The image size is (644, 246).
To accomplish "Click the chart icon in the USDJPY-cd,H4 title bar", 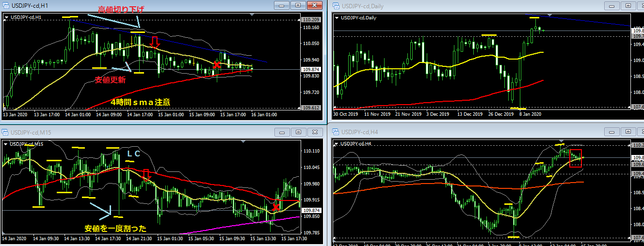I will click(336, 132).
